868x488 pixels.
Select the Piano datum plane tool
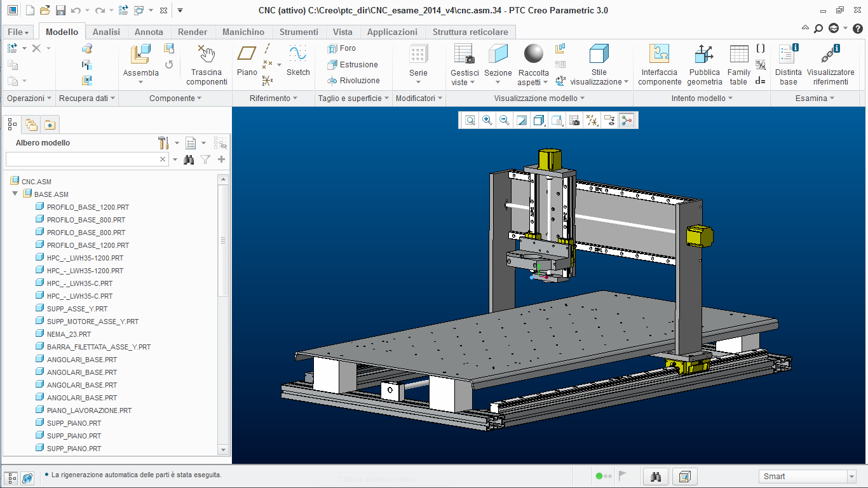(x=247, y=61)
